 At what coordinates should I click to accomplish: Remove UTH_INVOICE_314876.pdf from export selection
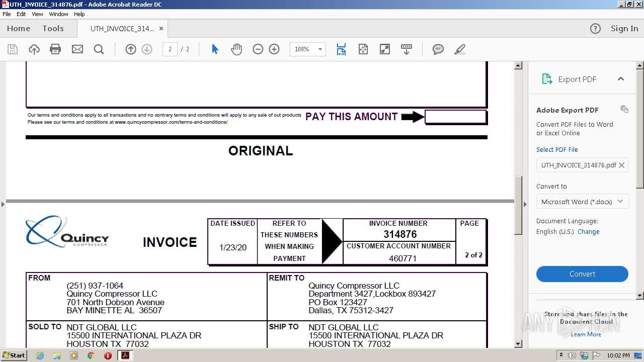tap(622, 165)
